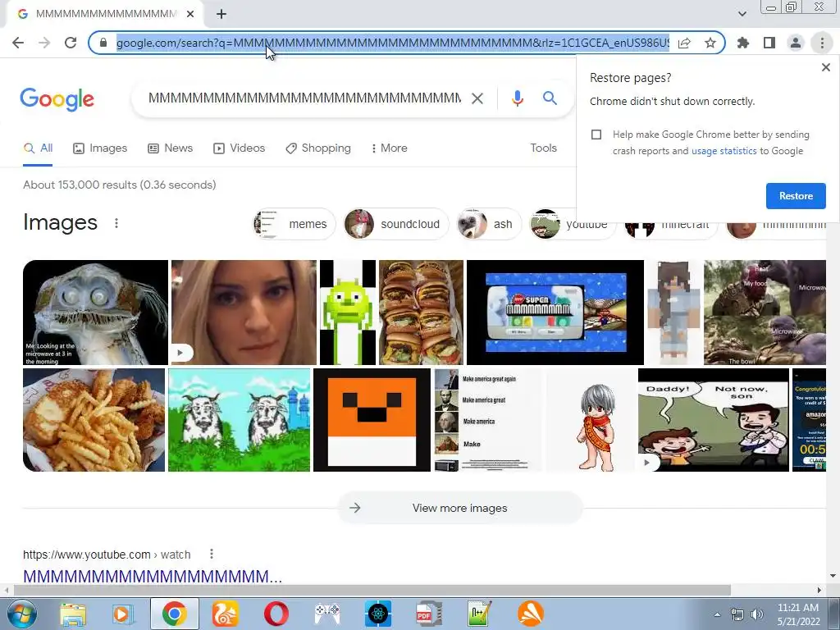The height and width of the screenshot is (630, 840).
Task: Open the Make America great again meme
Action: 488,420
